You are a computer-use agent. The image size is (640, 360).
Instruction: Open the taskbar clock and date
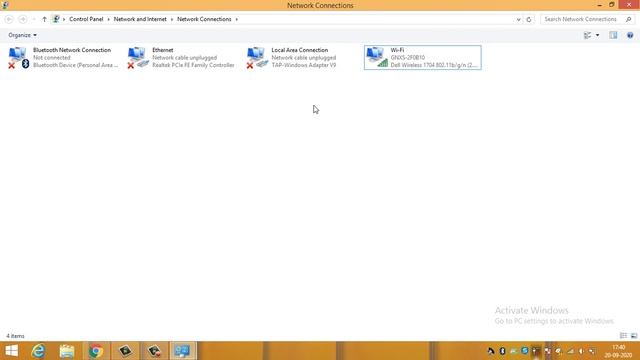click(618, 351)
